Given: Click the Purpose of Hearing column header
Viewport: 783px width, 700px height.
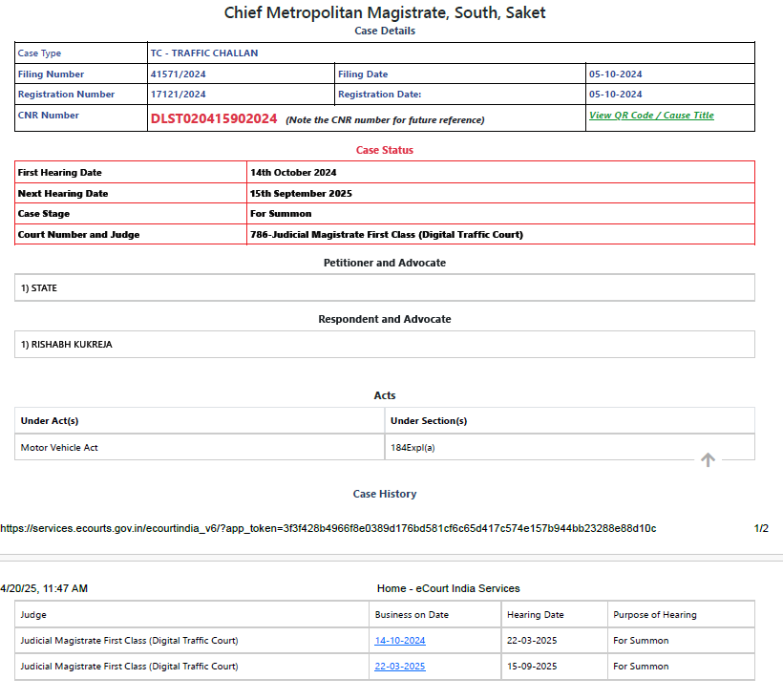Looking at the screenshot, I should tap(655, 615).
